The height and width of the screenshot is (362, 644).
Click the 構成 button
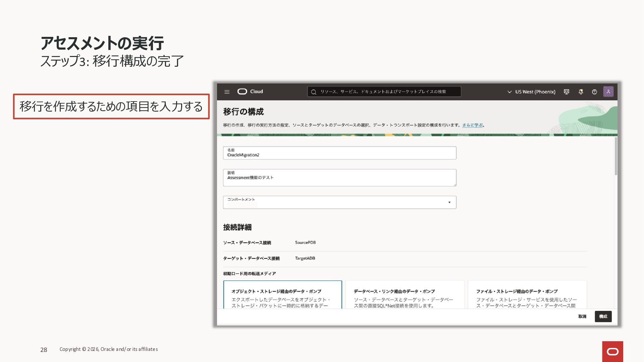coord(603,316)
